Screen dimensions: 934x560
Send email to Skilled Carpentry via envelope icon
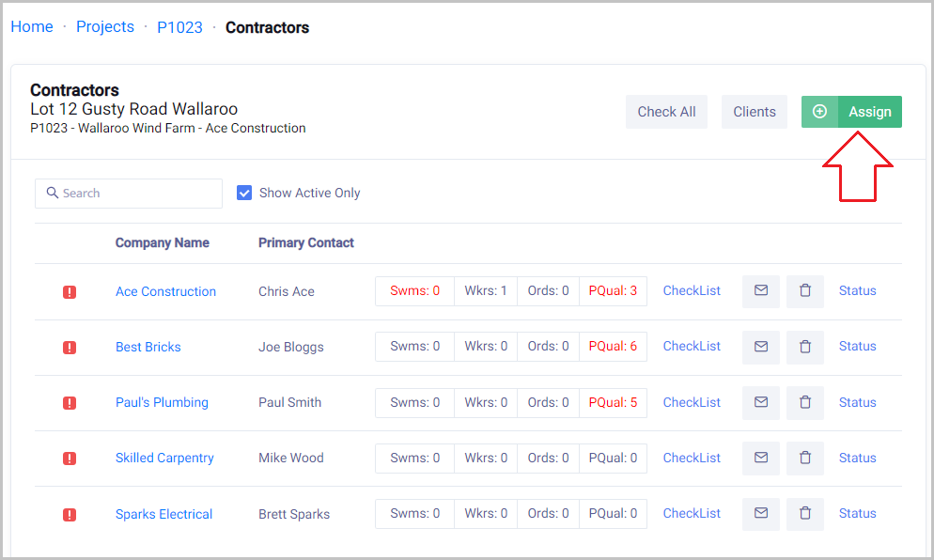[x=761, y=459]
